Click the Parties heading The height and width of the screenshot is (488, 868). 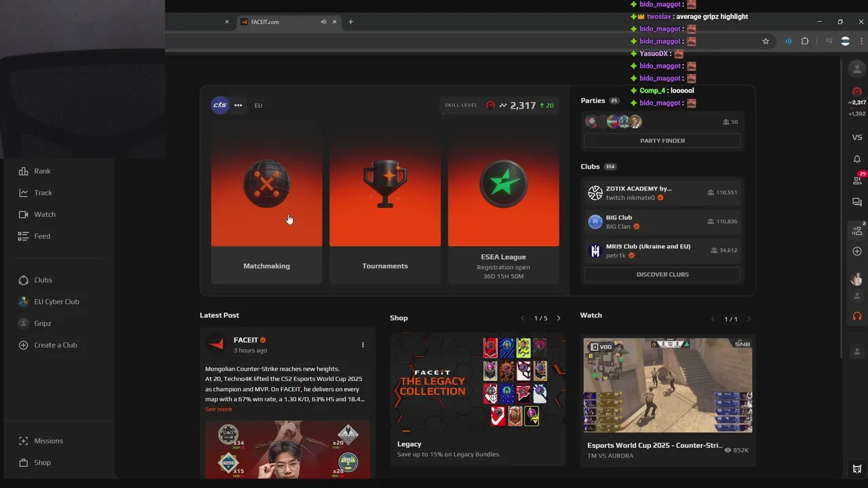tap(593, 100)
